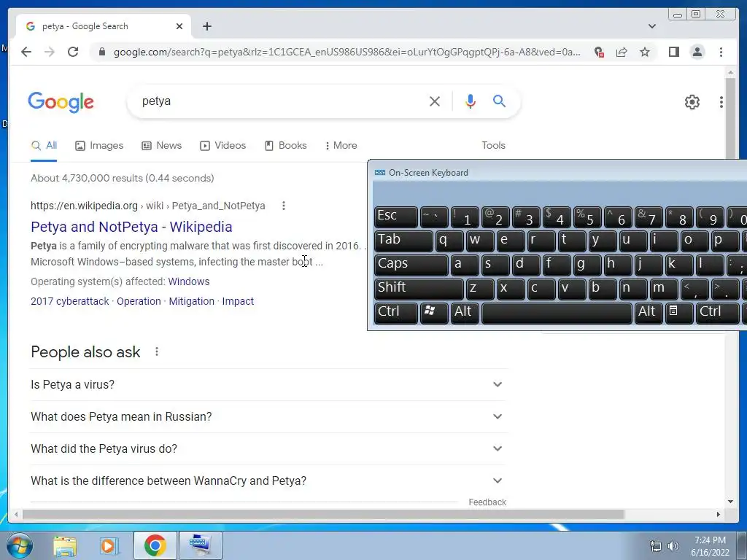Image resolution: width=747 pixels, height=560 pixels.
Task: Go back to the previous page in Chrome
Action: pos(26,52)
